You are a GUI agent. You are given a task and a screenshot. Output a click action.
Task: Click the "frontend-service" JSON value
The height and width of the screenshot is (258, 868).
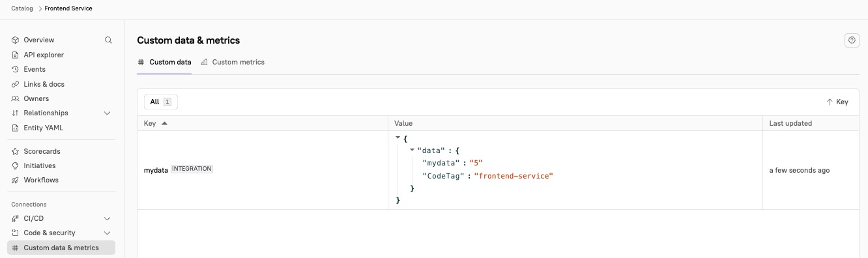point(513,176)
